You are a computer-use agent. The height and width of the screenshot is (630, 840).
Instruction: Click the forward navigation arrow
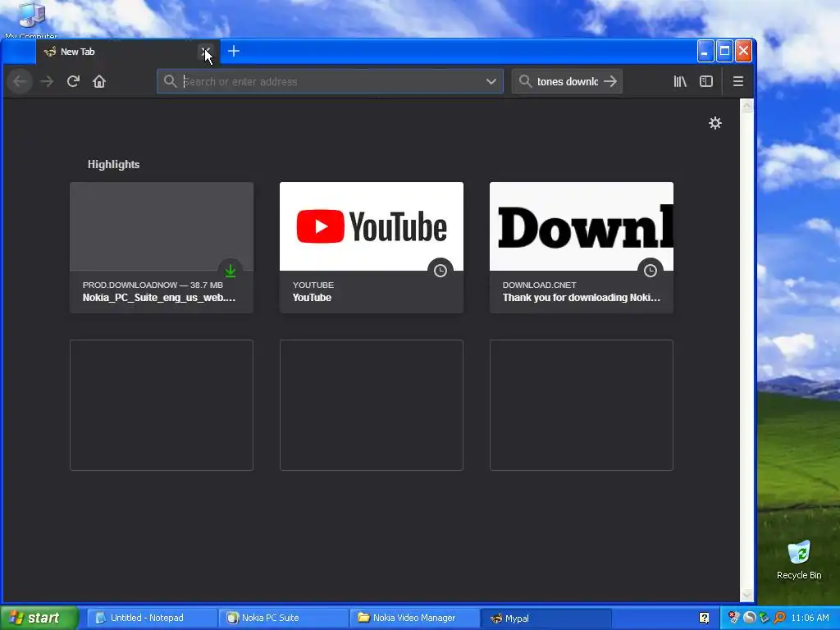(x=47, y=81)
